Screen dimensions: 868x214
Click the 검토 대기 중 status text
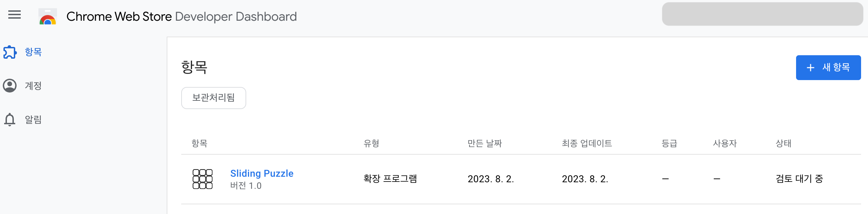(x=799, y=179)
